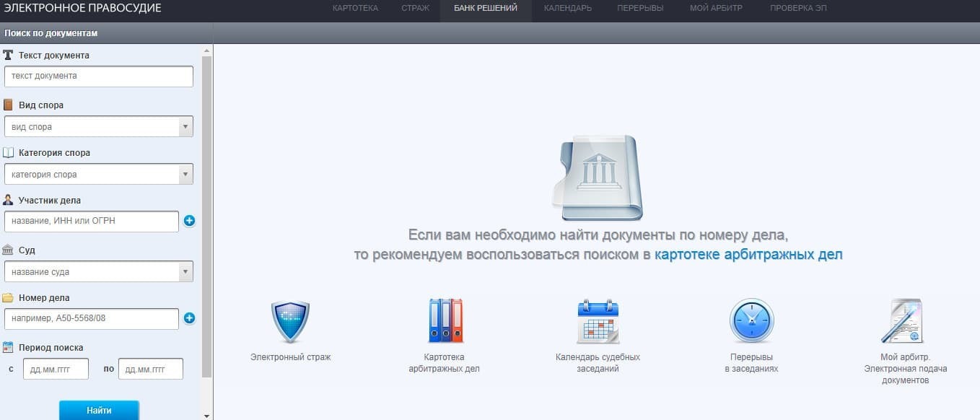The width and height of the screenshot is (980, 420).
Task: Click the Текст документа T icon
Action: coord(9,56)
